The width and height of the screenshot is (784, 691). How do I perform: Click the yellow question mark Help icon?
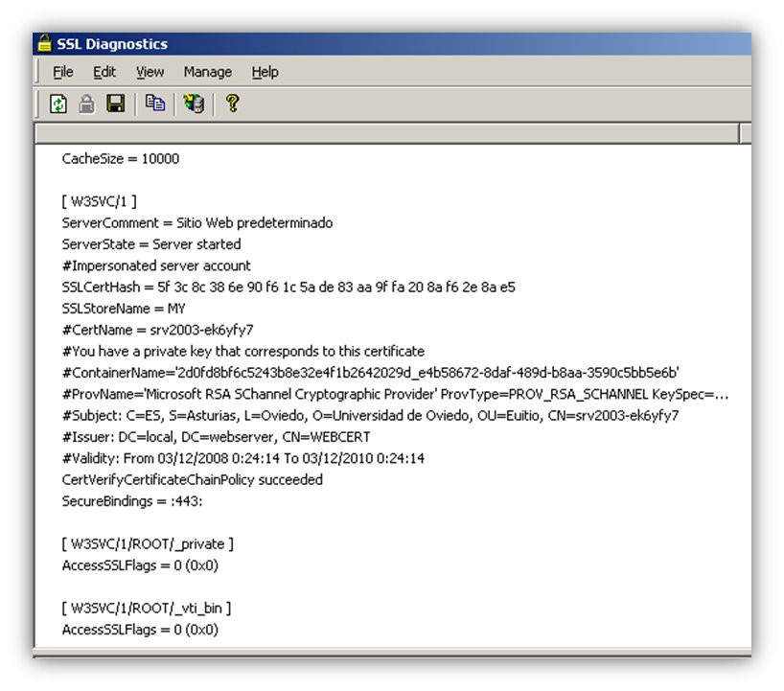pos(232,103)
